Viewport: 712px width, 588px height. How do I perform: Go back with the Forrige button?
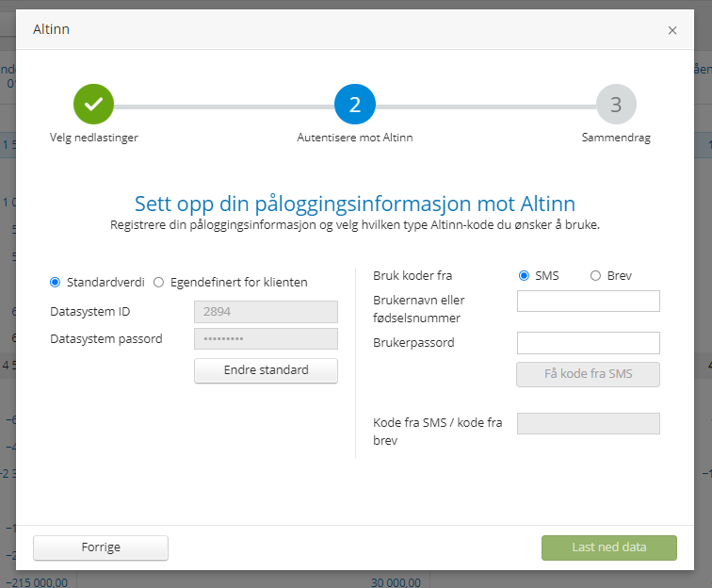click(101, 547)
